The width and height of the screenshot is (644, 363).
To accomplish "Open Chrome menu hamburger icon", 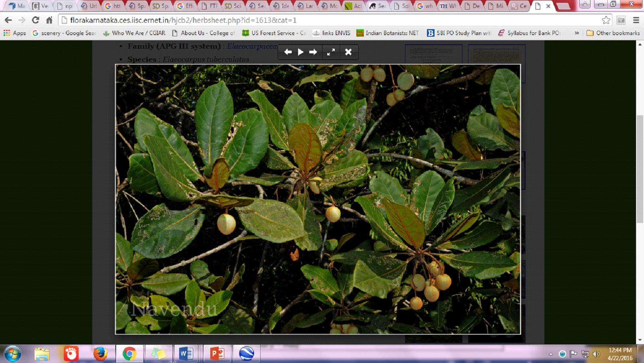I will 636,20.
